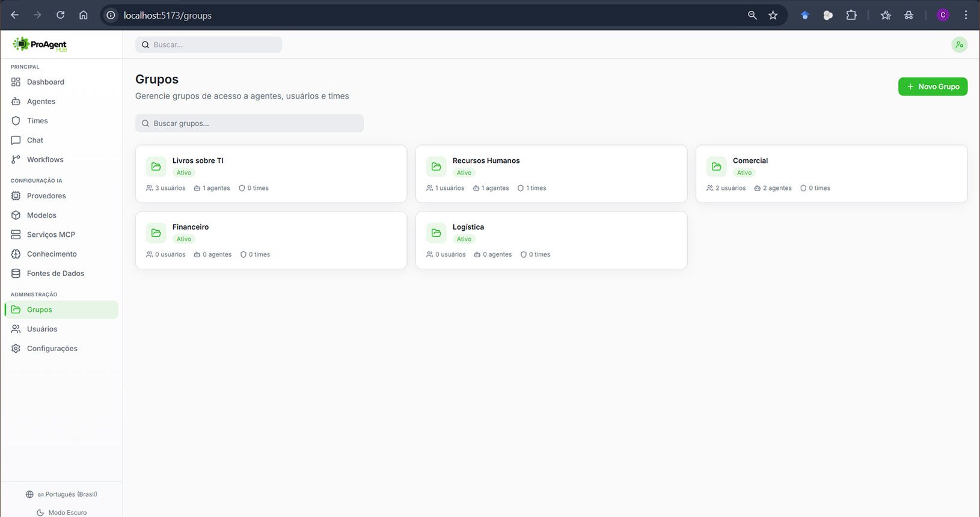Open the Recursos Humanos group card

pos(551,173)
